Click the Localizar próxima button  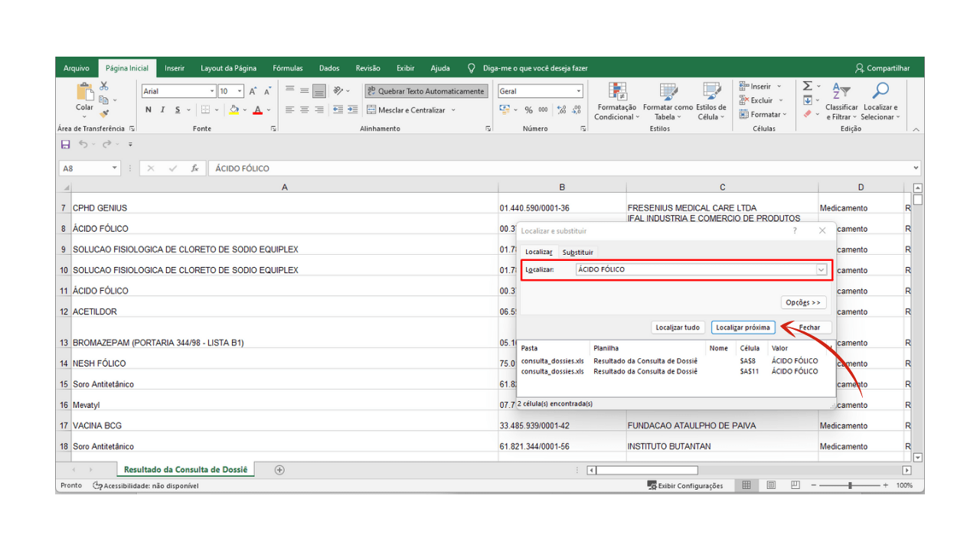pos(743,328)
